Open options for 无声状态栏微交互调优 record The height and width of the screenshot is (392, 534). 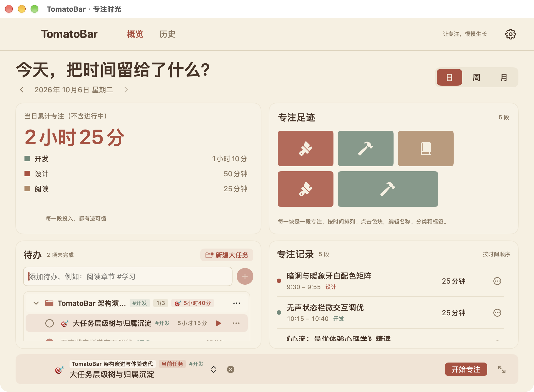497,313
